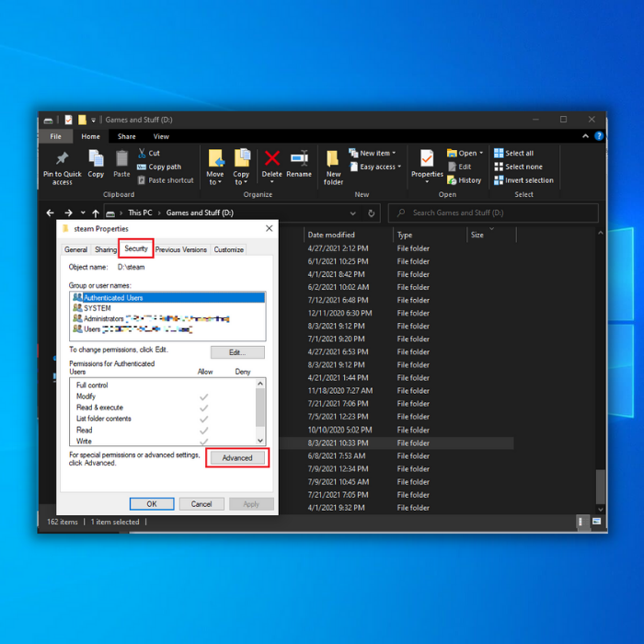Sort by Date modified column

pyautogui.click(x=331, y=235)
